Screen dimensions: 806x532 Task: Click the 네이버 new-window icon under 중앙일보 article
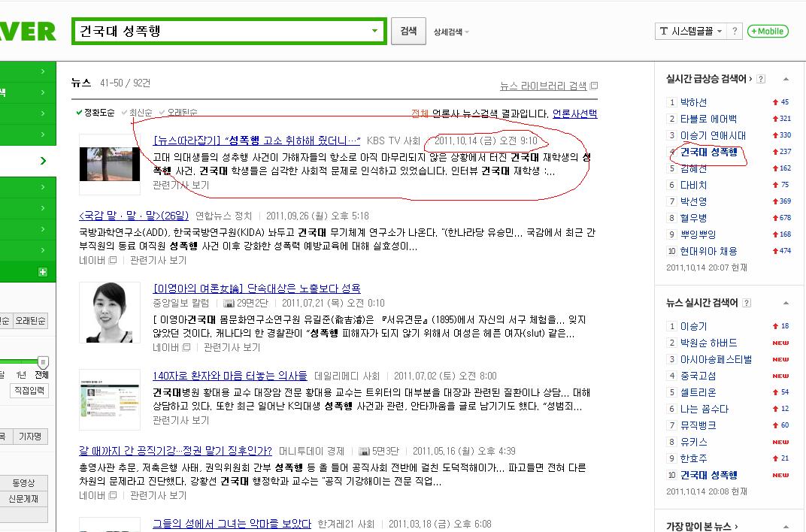tap(186, 347)
